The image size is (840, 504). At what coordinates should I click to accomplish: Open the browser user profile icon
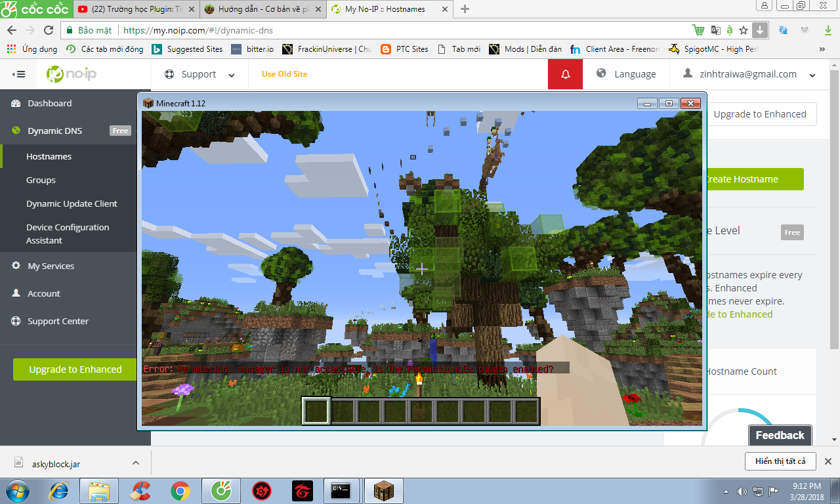click(765, 5)
